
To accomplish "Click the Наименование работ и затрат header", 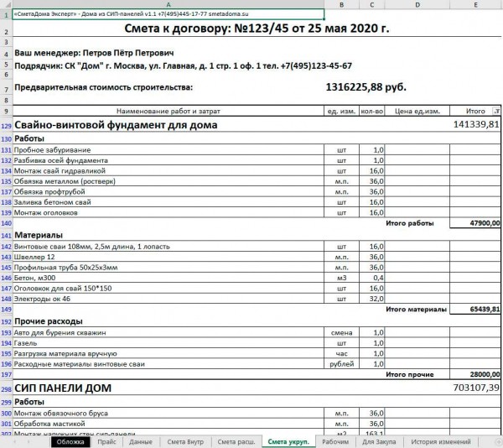I will click(x=169, y=111).
